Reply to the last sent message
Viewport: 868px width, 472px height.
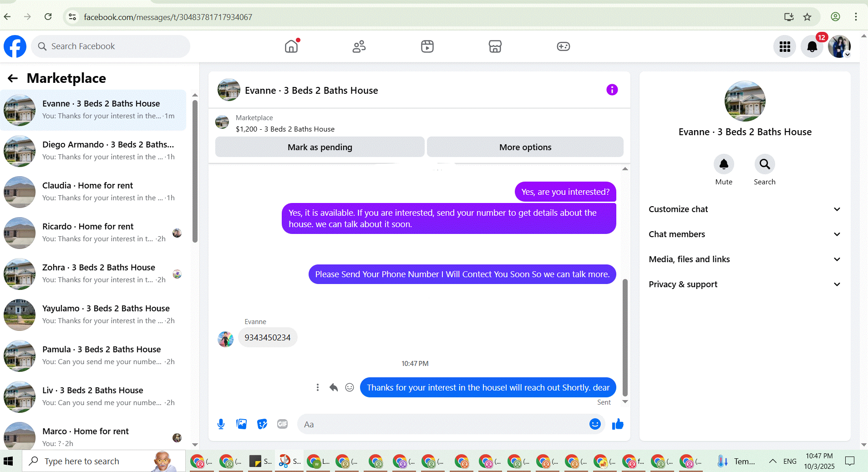pos(334,387)
